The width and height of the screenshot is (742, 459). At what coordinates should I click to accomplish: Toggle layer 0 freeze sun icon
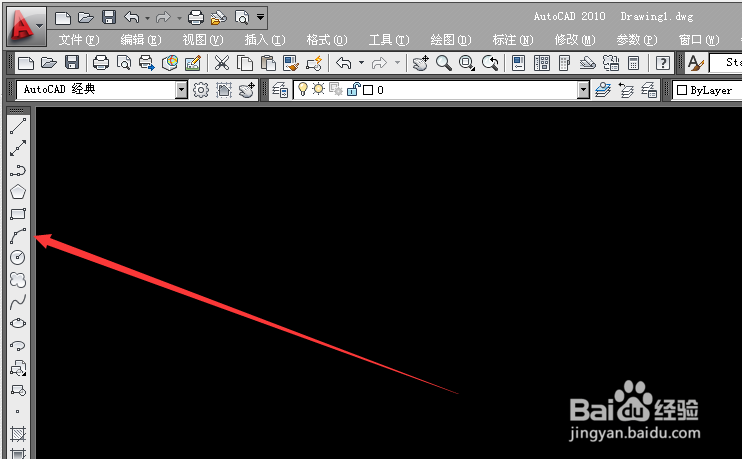[318, 89]
